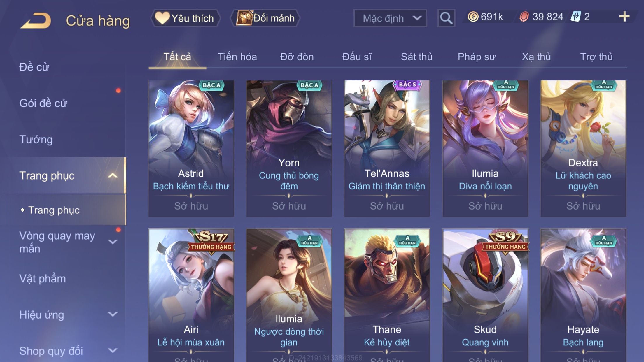The image size is (644, 362).
Task: Select Tel'Annas Giám thị thân thiện skin
Action: pos(387,148)
